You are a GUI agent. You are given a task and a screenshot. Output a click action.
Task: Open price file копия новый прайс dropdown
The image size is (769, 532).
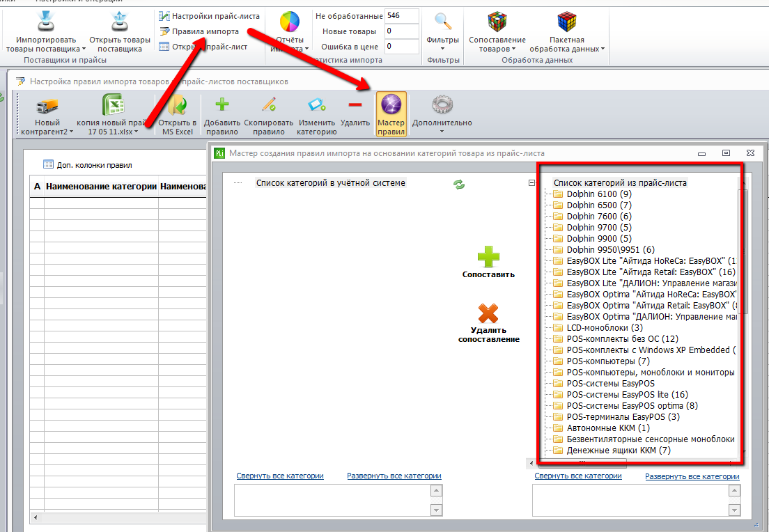(x=114, y=115)
